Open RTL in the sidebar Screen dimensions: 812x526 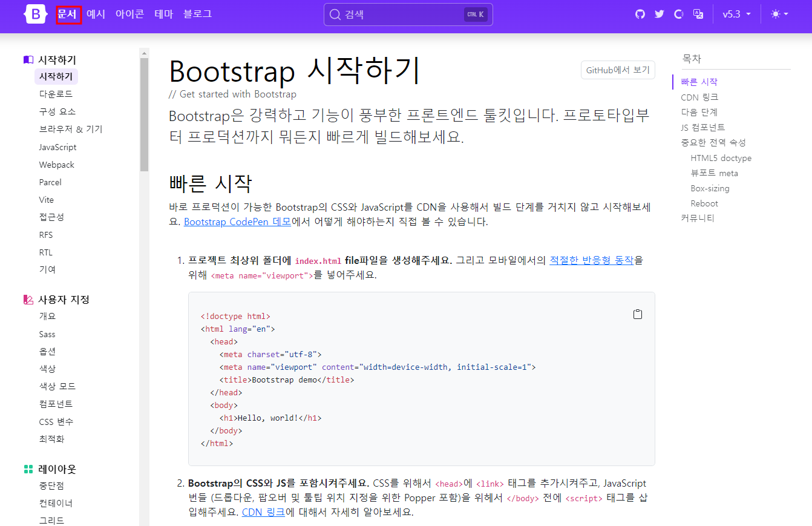46,252
